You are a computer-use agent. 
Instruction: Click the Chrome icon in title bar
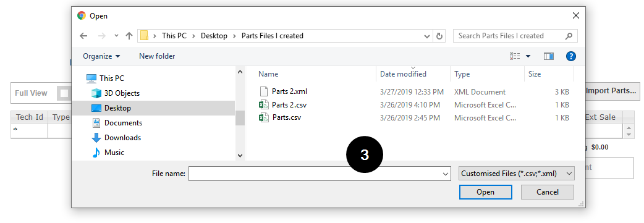(x=82, y=16)
